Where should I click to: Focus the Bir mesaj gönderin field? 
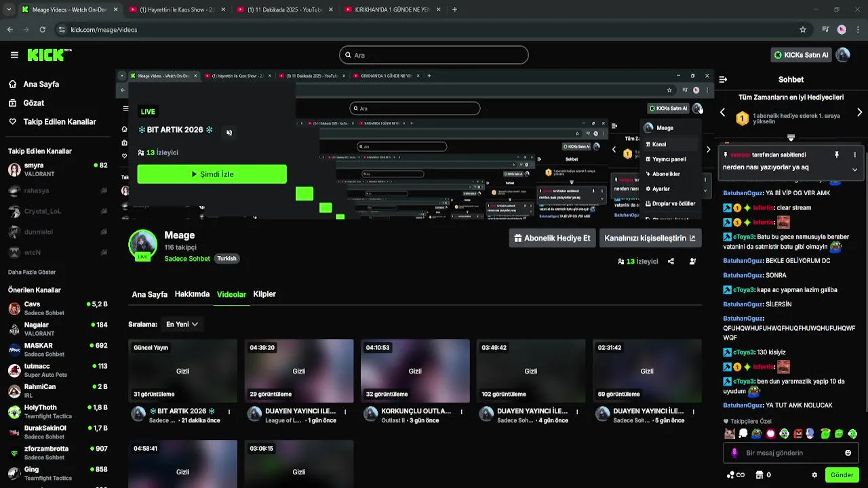(790, 453)
